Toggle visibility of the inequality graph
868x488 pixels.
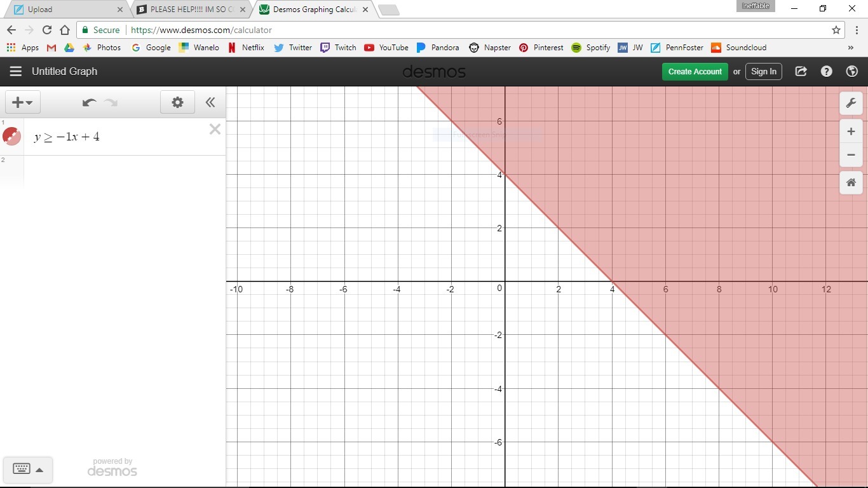[11, 136]
